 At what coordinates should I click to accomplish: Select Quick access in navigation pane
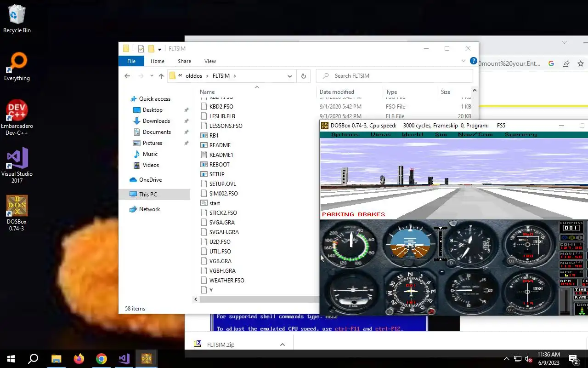[x=154, y=99]
